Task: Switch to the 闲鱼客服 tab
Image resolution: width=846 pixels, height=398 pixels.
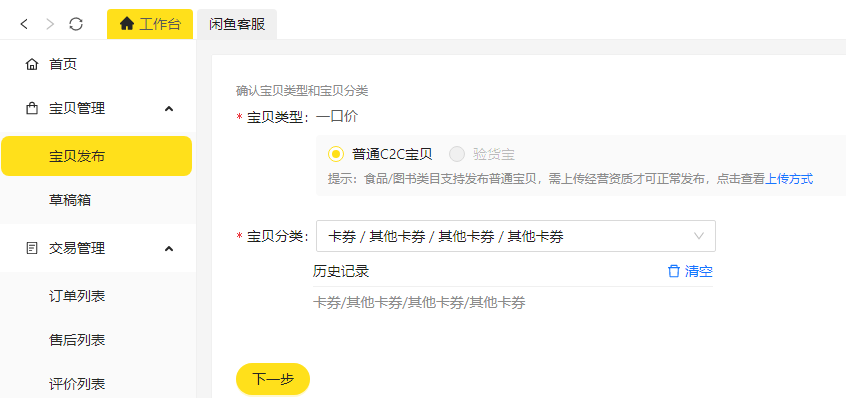Action: coord(237,24)
